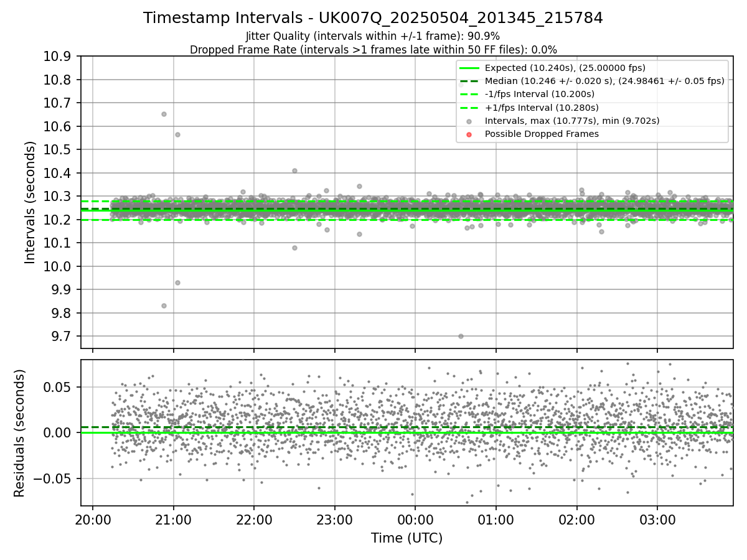
Task: Click the 20:00 time tick label
Action: (93, 519)
